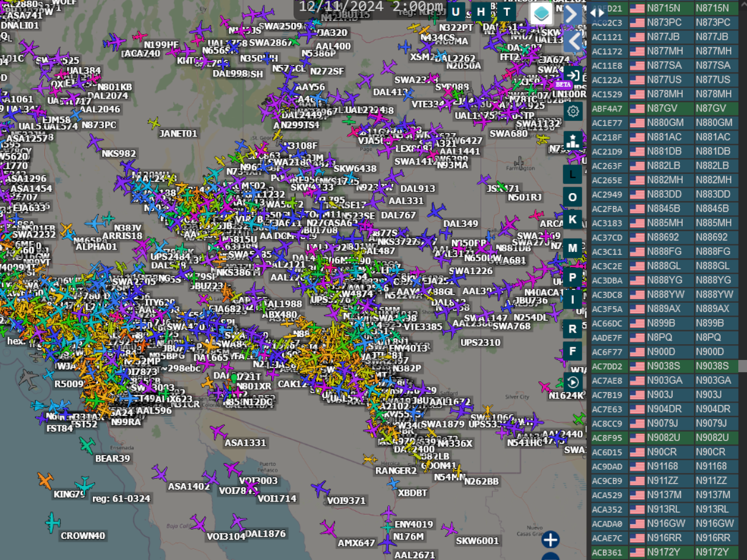Viewport: 747px width, 560px height.
Task: Click the UPS2310 callsign label
Action: pyautogui.click(x=480, y=342)
